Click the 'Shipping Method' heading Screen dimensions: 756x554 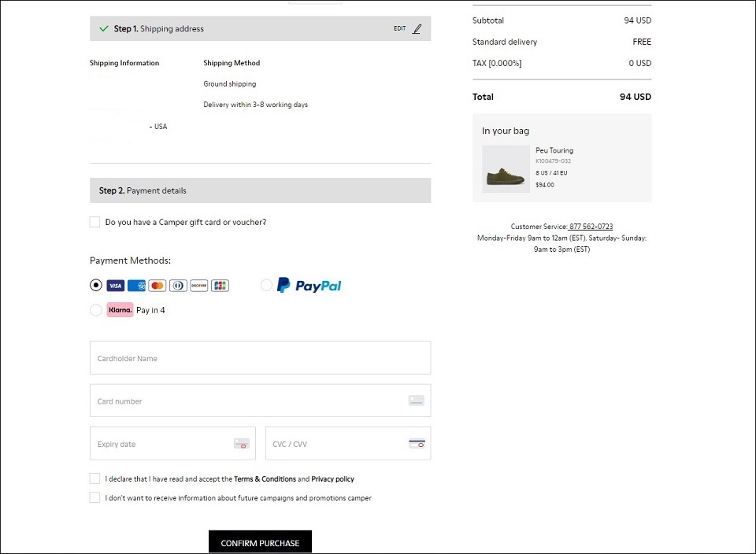point(232,63)
